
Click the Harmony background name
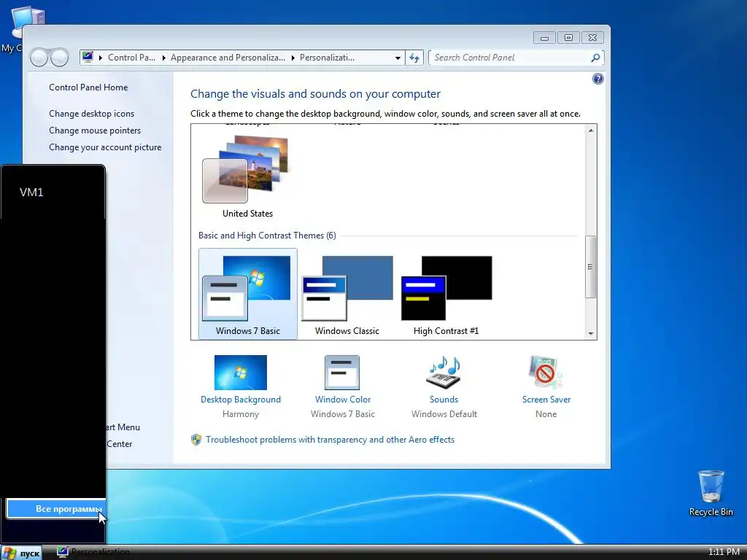click(x=241, y=414)
